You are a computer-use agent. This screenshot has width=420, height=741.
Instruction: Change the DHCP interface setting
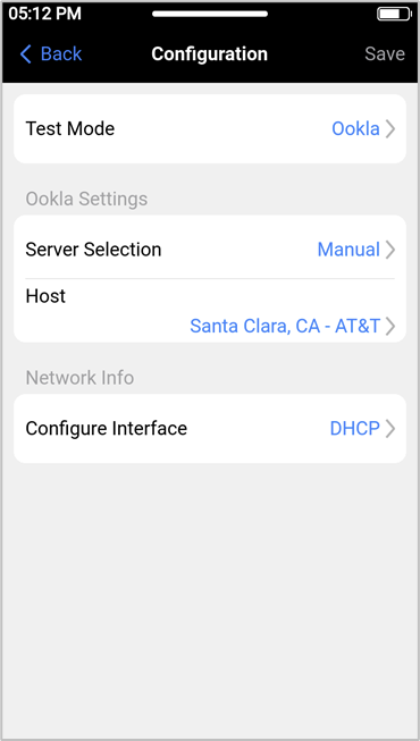click(x=354, y=429)
